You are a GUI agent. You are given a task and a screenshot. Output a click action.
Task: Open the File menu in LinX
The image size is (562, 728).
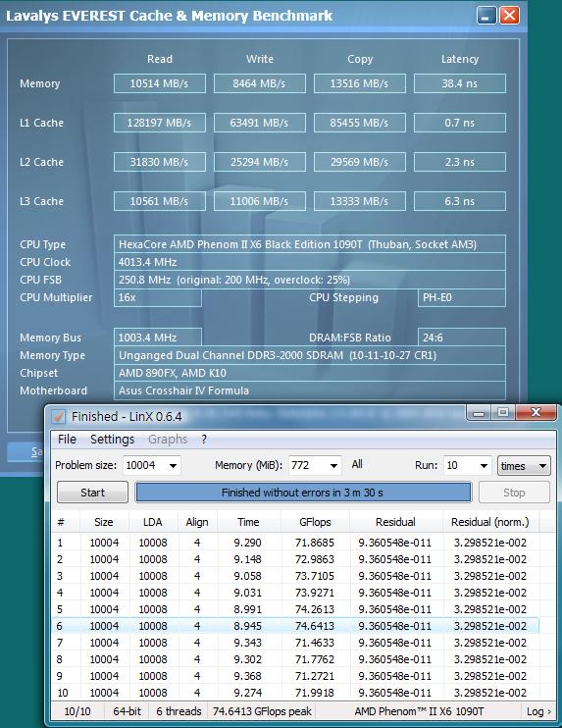pyautogui.click(x=67, y=440)
